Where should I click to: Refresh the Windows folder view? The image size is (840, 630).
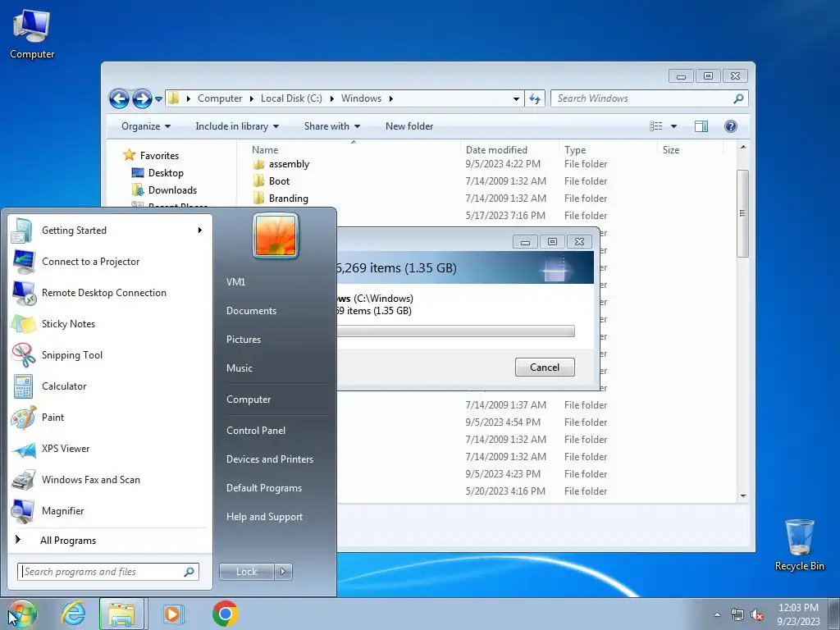pyautogui.click(x=535, y=98)
